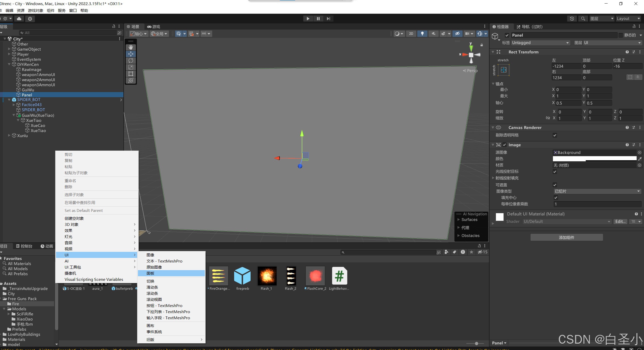This screenshot has height=350, width=644.
Task: Click the 添加组件 button
Action: click(566, 237)
